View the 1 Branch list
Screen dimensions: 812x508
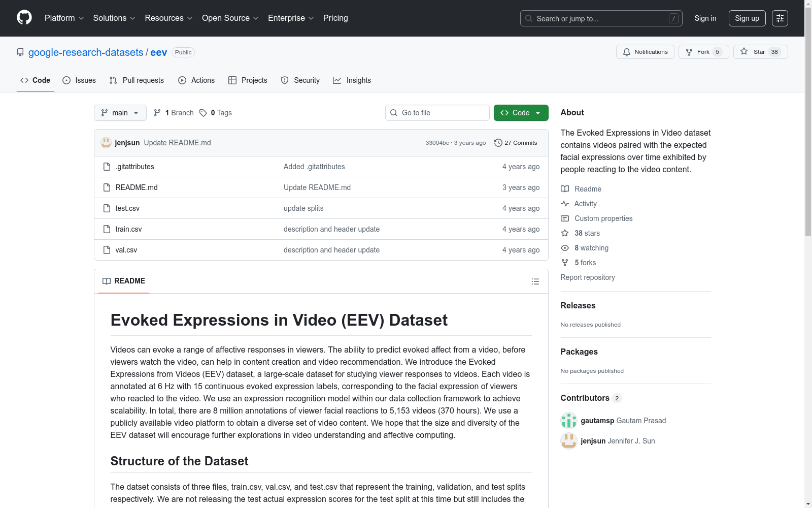[x=174, y=113]
